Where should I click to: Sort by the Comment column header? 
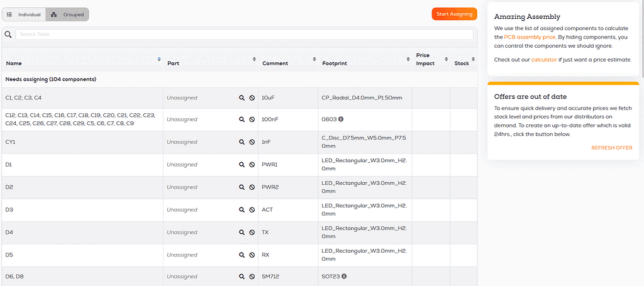click(275, 63)
